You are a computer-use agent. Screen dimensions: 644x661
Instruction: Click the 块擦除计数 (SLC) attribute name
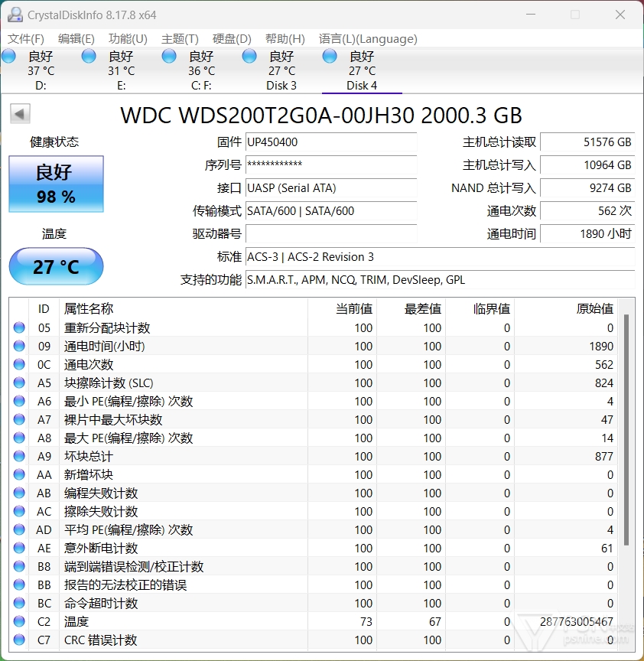pyautogui.click(x=109, y=383)
